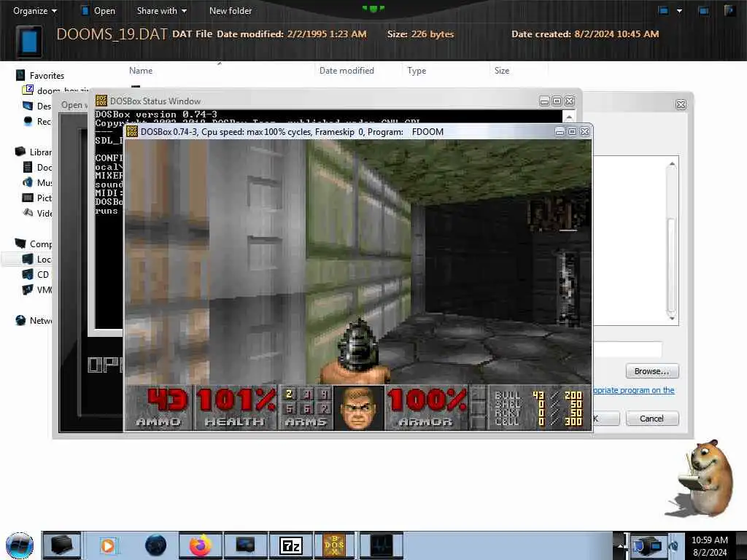Image resolution: width=747 pixels, height=560 pixels.
Task: Toggle the preview pane icon
Action: point(703,10)
